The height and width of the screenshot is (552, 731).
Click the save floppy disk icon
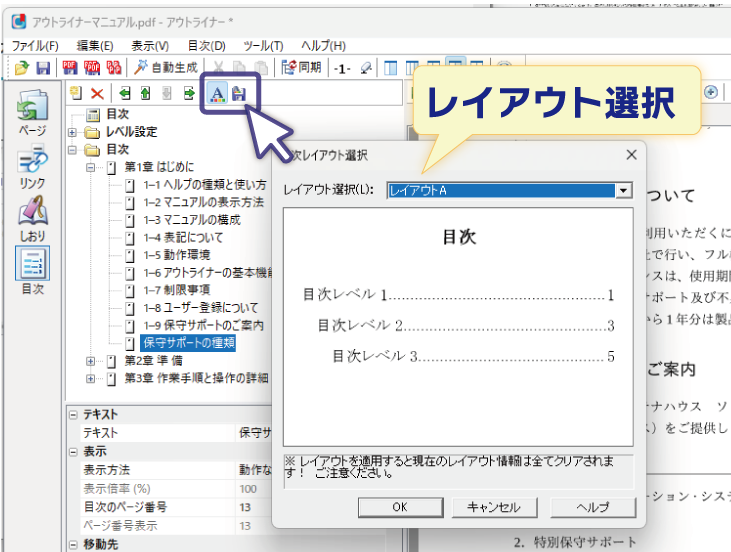(43, 68)
